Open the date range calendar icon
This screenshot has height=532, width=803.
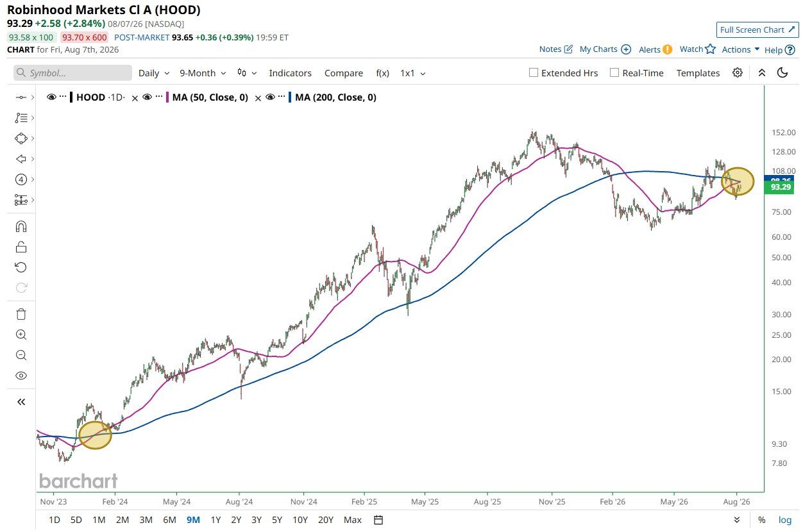(x=378, y=520)
